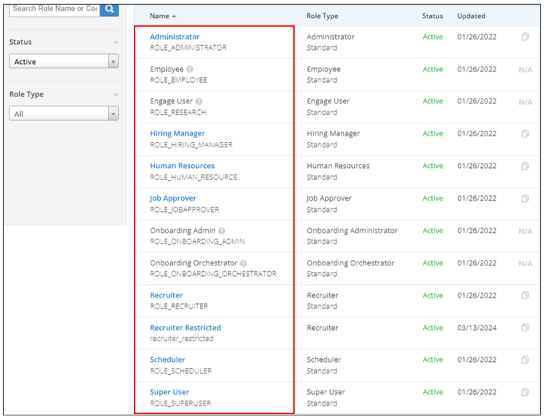Click the Active status in Super User row
Viewport: 544px width, 419px height.
(x=433, y=392)
